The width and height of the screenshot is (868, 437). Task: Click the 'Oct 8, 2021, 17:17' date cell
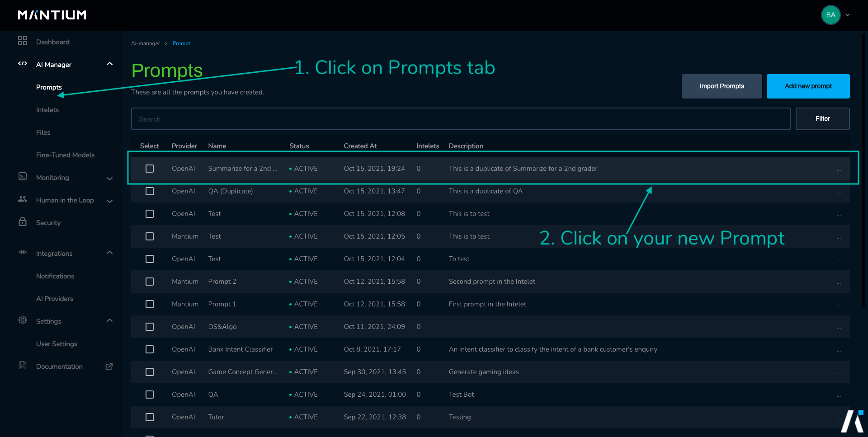click(372, 349)
